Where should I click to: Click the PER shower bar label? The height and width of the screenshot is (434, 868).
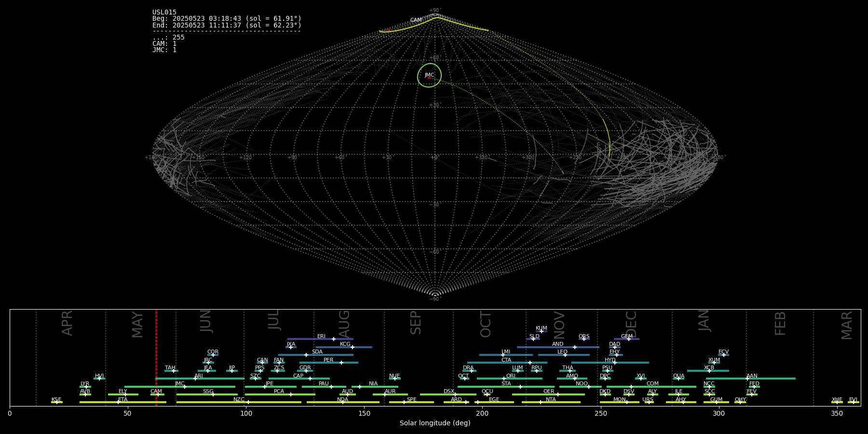[x=328, y=360]
